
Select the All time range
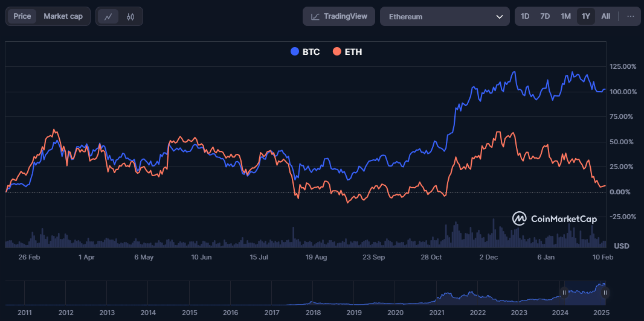pos(606,16)
